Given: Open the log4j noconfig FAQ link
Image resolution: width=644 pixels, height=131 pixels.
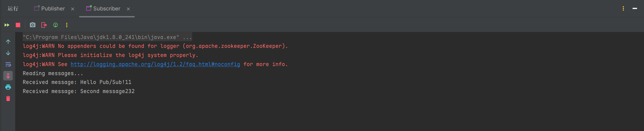Looking at the screenshot, I should coord(155,64).
